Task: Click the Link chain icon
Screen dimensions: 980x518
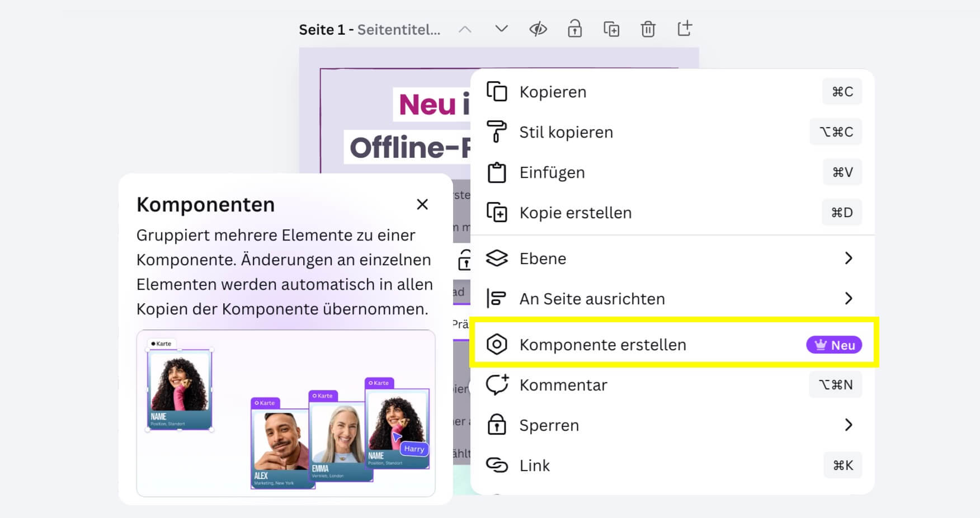Action: point(497,465)
